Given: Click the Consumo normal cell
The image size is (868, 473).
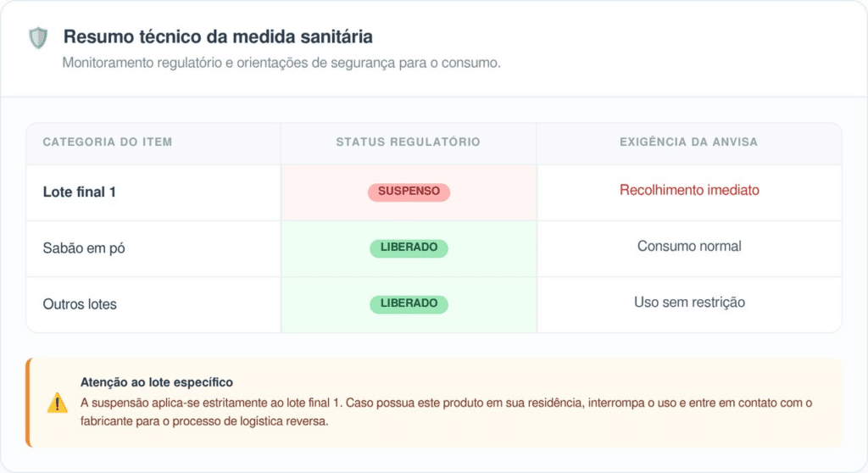Looking at the screenshot, I should pyautogui.click(x=689, y=246).
